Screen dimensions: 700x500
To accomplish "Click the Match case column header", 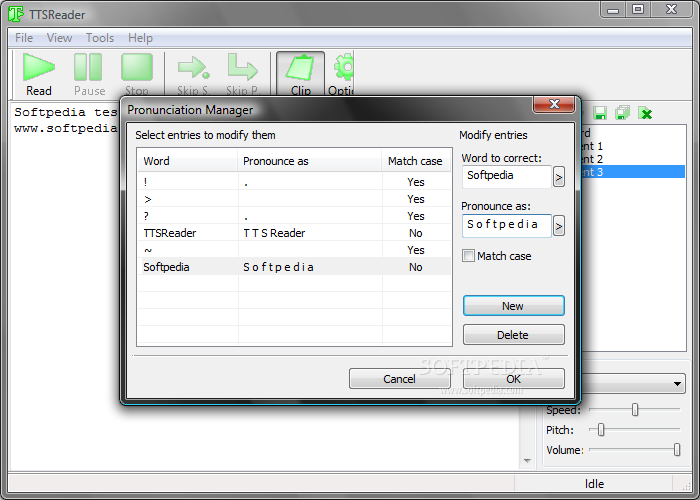I will tap(416, 161).
